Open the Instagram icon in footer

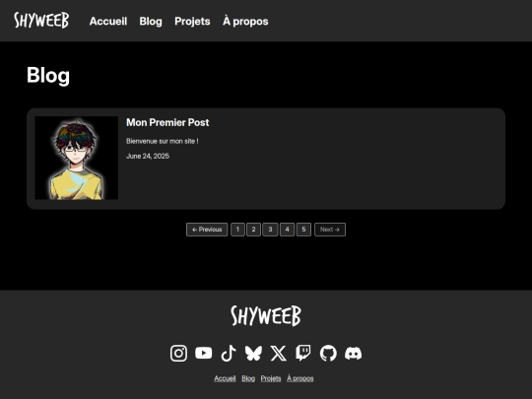coord(178,354)
